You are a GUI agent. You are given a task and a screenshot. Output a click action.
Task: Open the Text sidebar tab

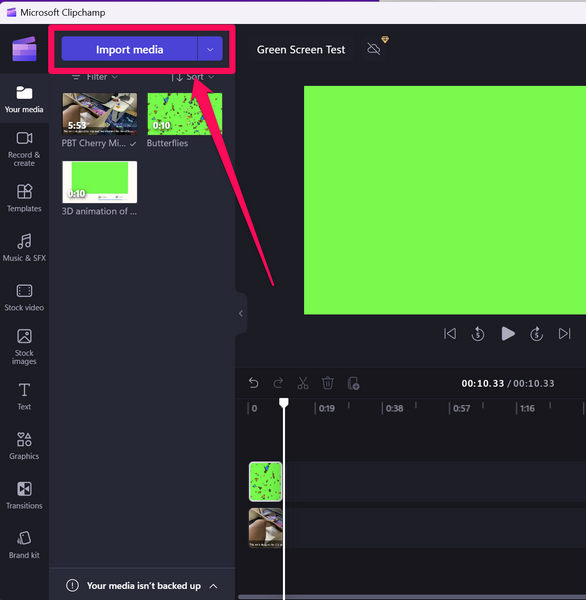(x=24, y=396)
